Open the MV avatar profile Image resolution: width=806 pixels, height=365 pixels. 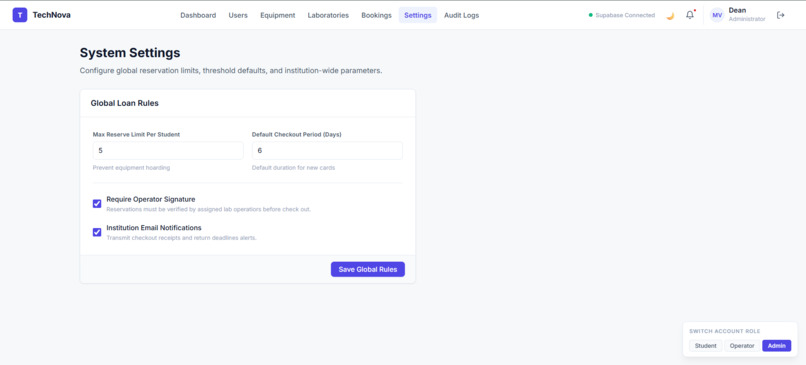point(717,15)
